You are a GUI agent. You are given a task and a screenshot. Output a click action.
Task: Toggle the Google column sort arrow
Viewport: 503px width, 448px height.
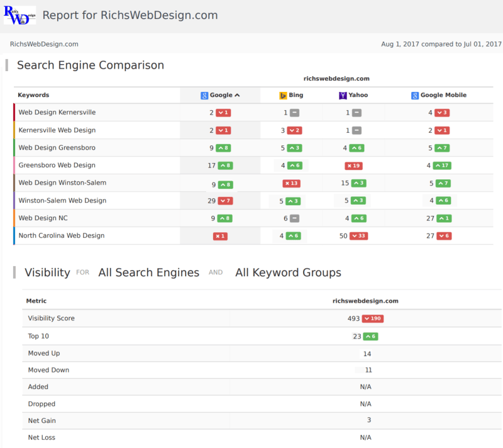click(237, 95)
